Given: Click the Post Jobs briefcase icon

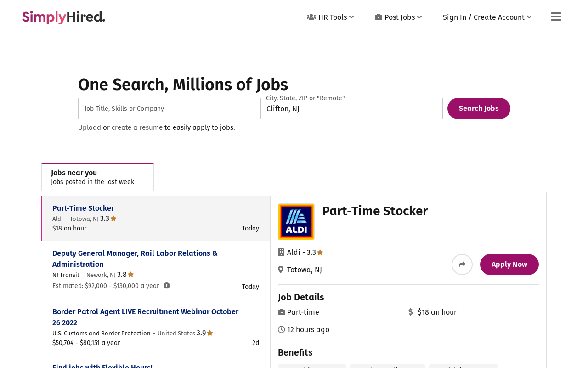Looking at the screenshot, I should point(379,17).
